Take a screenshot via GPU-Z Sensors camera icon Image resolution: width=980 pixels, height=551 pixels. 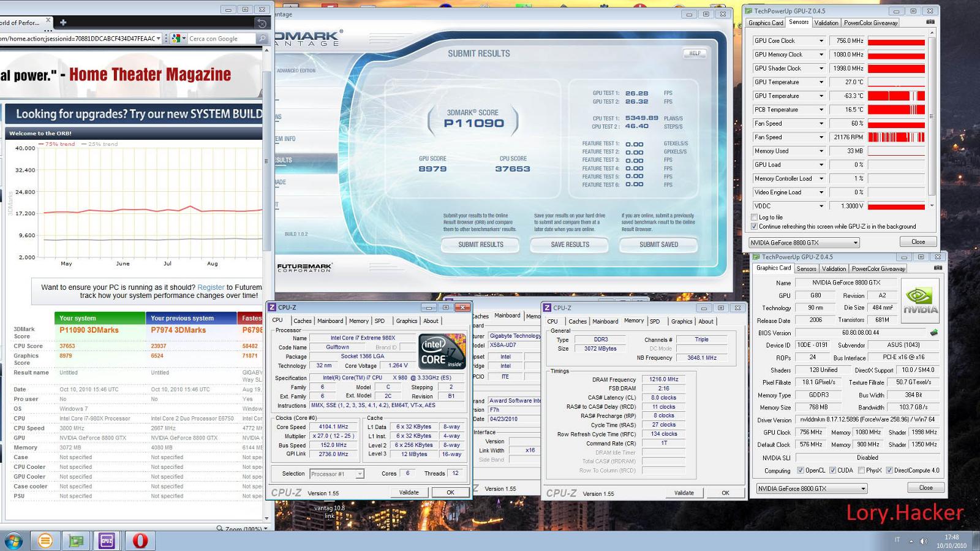930,23
